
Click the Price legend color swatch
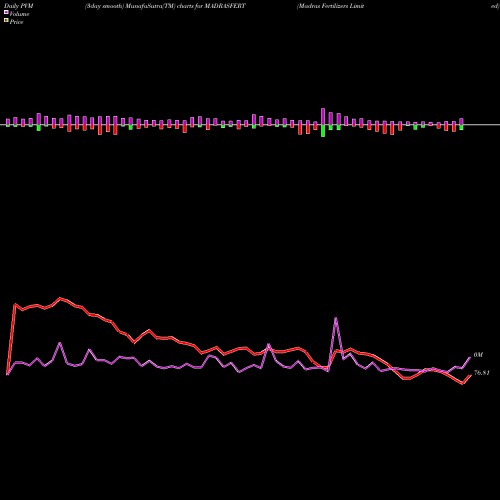[6, 20]
